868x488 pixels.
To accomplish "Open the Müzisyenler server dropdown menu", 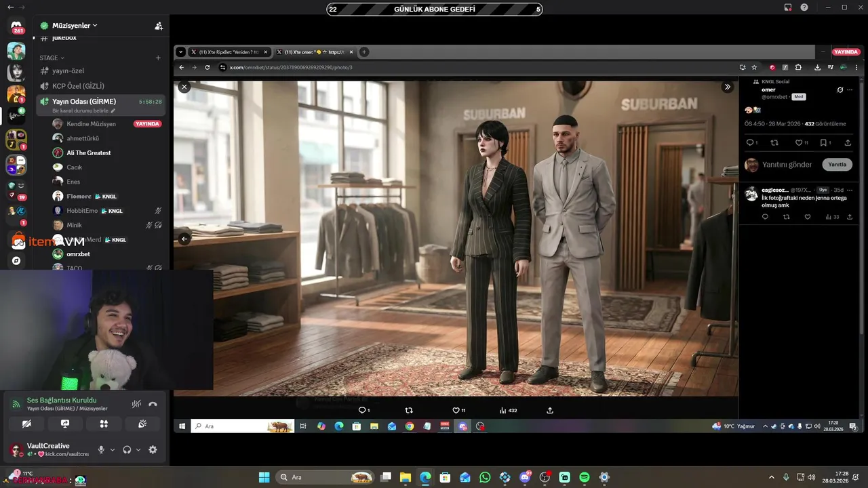I will click(75, 26).
